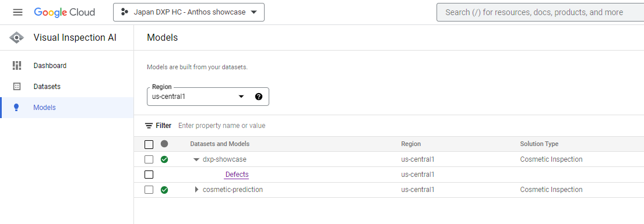
Task: Open the hamburger navigation menu
Action: [17, 12]
